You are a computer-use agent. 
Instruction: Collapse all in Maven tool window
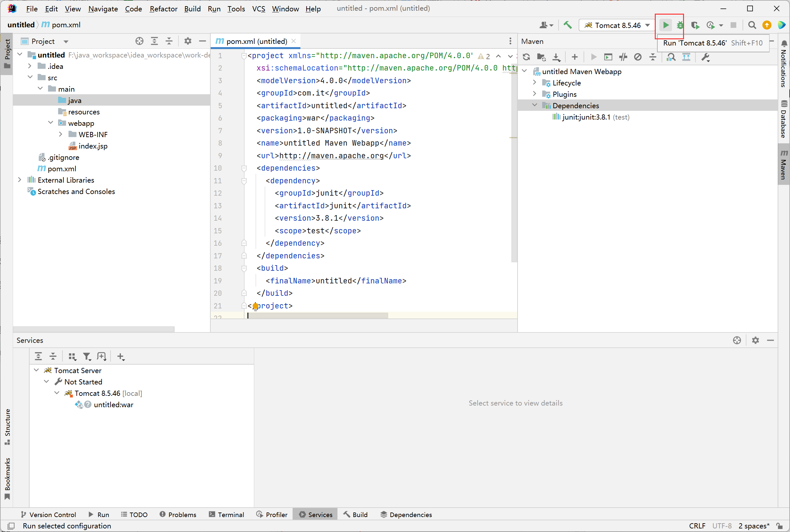click(652, 57)
